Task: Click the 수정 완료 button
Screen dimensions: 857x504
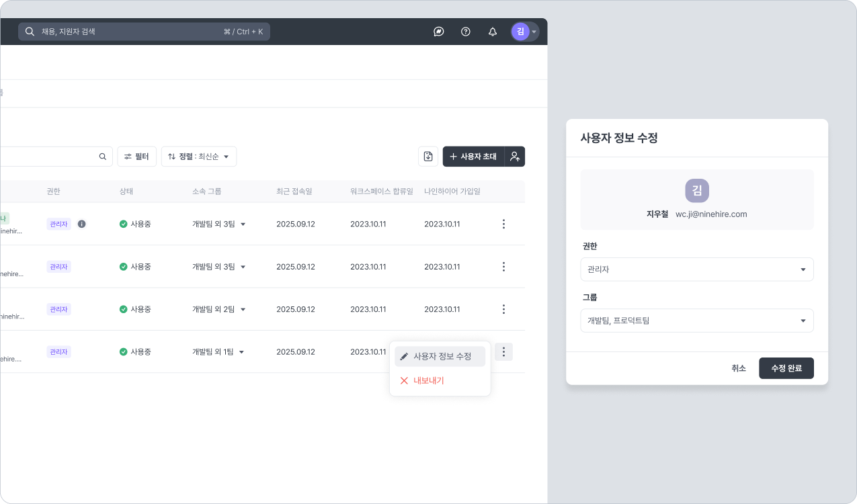Action: coord(786,368)
